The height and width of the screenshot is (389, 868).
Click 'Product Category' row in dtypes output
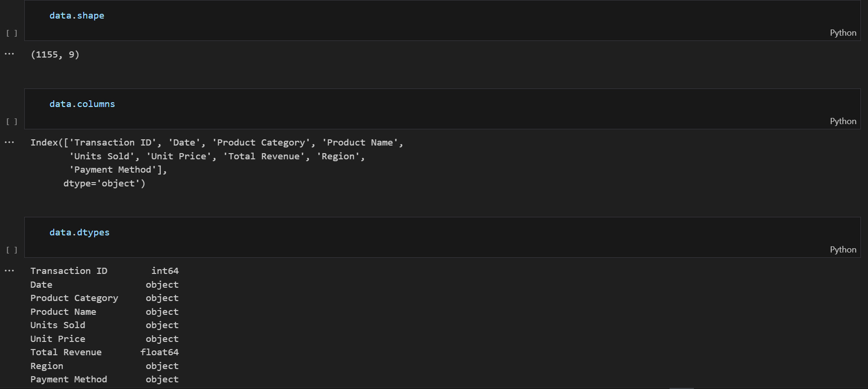pyautogui.click(x=104, y=298)
